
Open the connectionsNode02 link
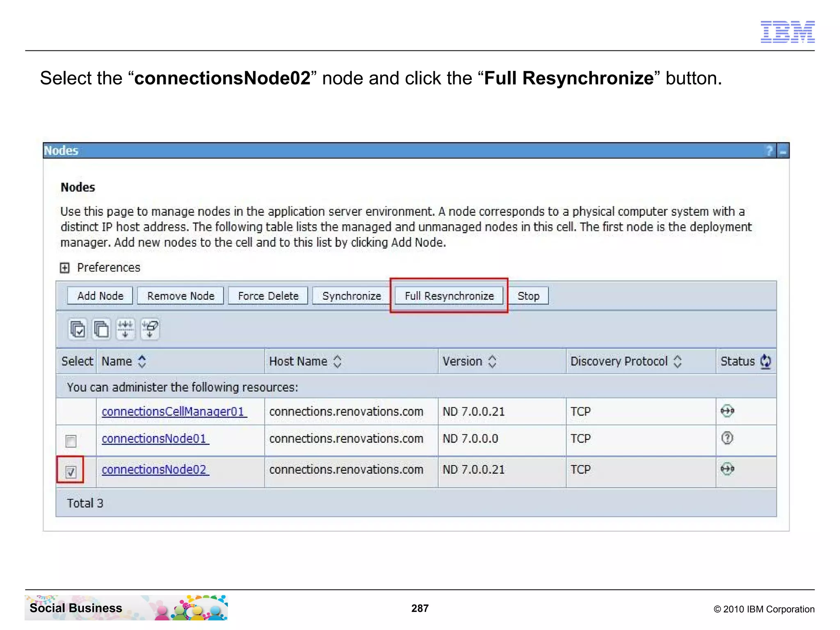155,469
